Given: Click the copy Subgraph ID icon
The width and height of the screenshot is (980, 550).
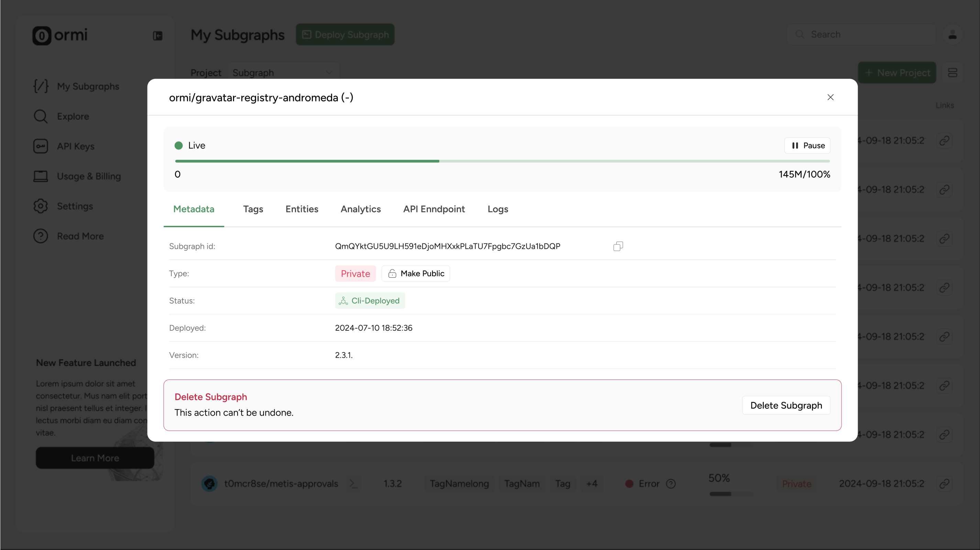Looking at the screenshot, I should click(x=618, y=246).
